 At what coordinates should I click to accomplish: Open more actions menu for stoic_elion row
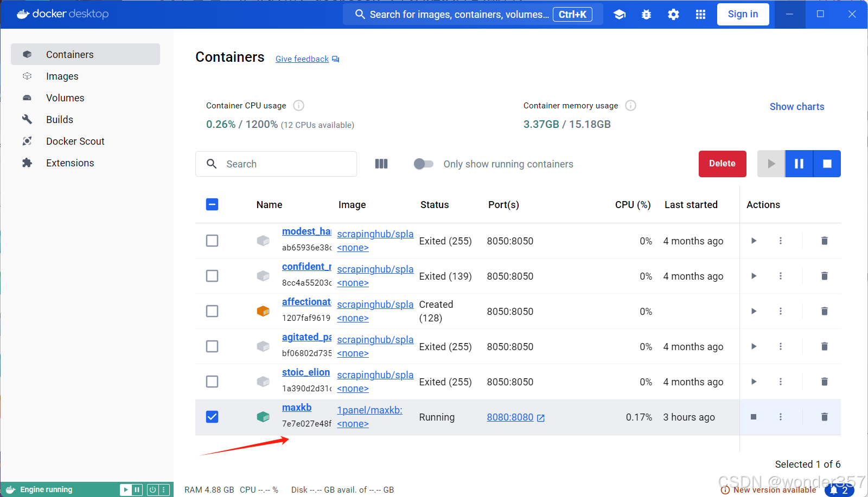(x=781, y=382)
